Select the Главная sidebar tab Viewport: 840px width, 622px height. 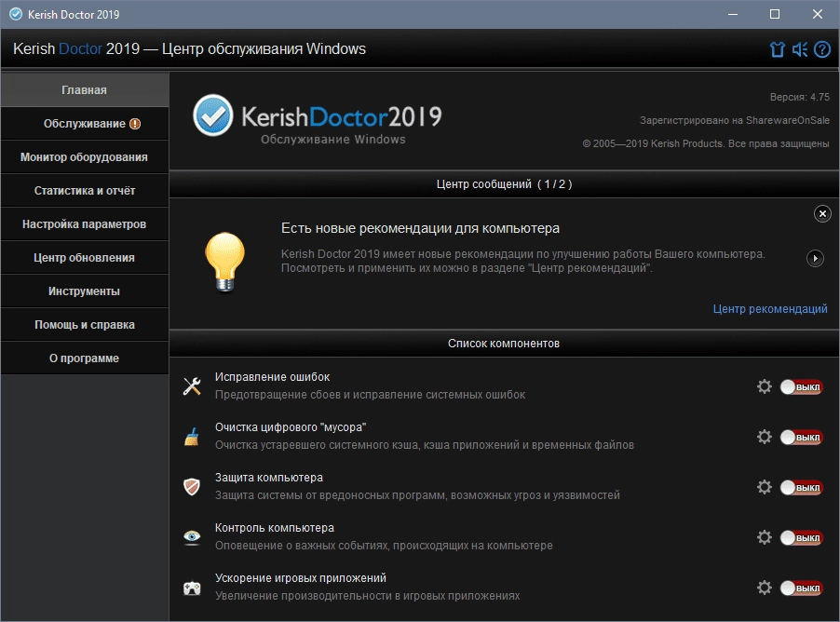pyautogui.click(x=85, y=90)
